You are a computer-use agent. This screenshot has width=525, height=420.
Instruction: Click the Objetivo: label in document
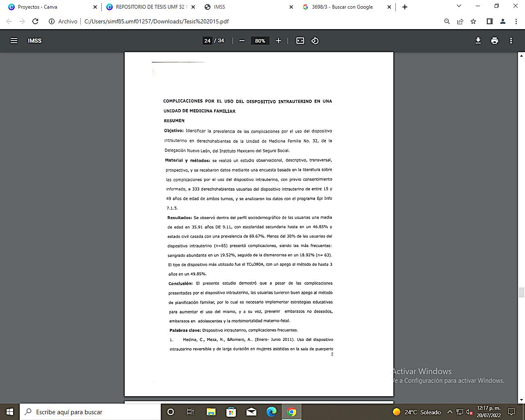[x=174, y=131]
